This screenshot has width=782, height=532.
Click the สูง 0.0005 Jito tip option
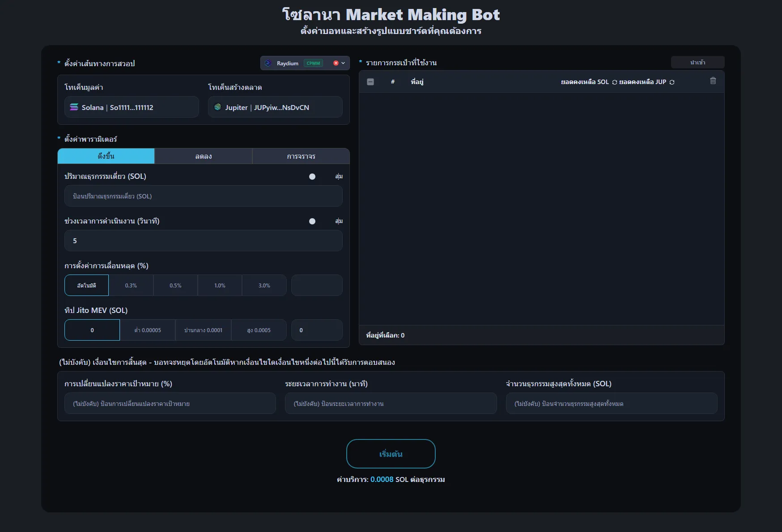pos(259,330)
